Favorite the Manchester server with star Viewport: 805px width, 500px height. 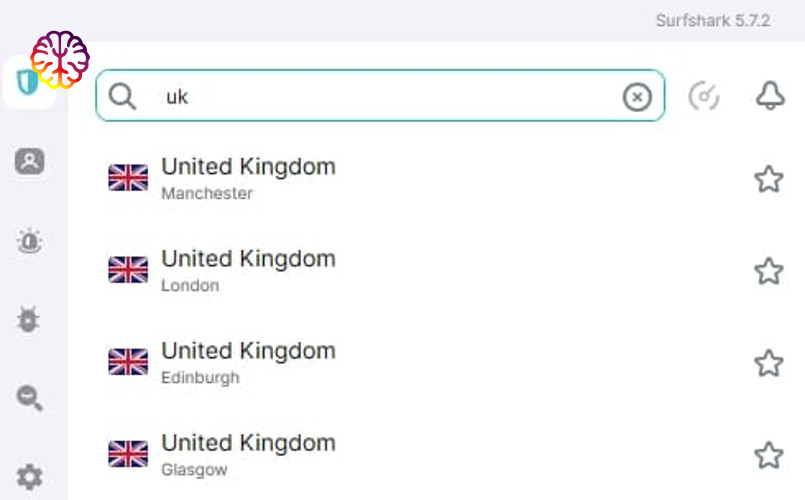click(x=769, y=179)
